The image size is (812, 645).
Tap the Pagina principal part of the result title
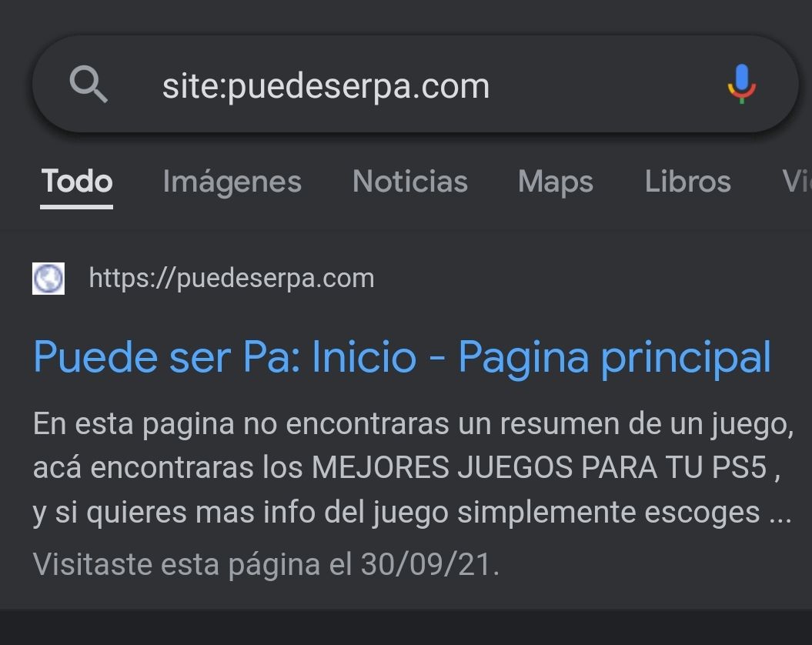(615, 357)
